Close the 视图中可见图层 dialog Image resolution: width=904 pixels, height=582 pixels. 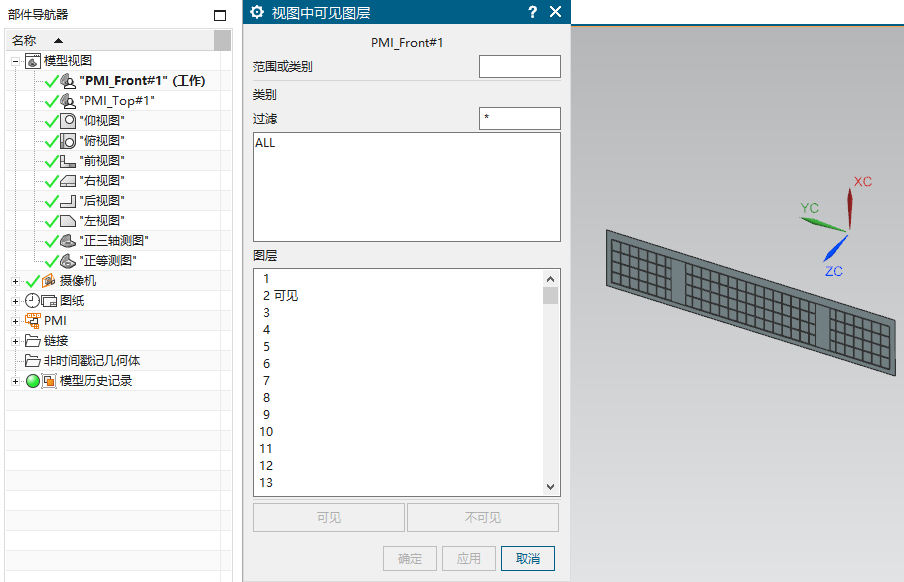pos(555,12)
